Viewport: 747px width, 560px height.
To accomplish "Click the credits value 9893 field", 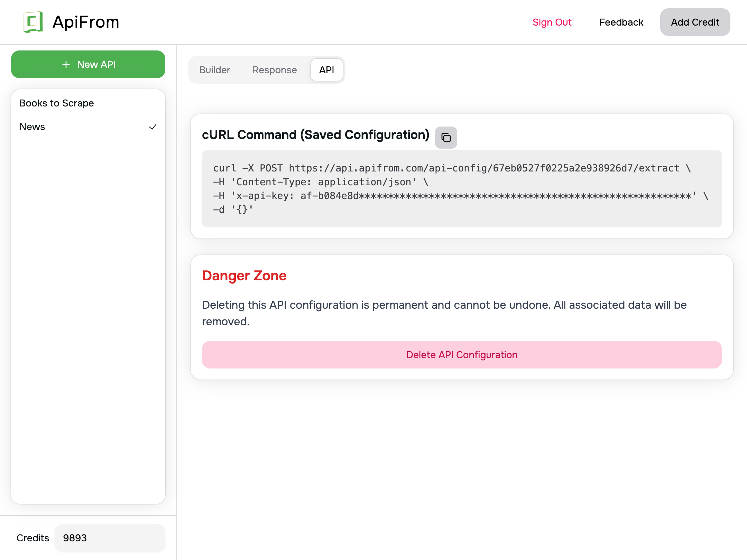I will (x=110, y=538).
